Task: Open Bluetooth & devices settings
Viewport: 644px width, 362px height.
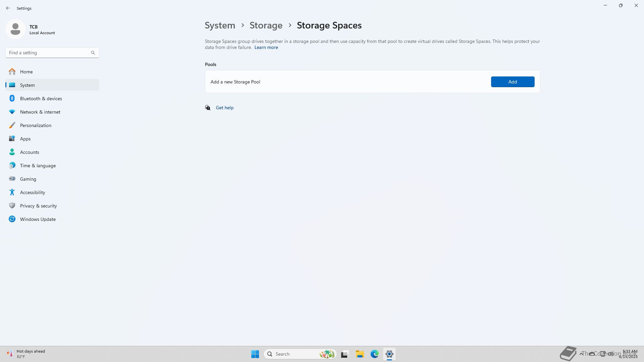Action: (x=41, y=99)
